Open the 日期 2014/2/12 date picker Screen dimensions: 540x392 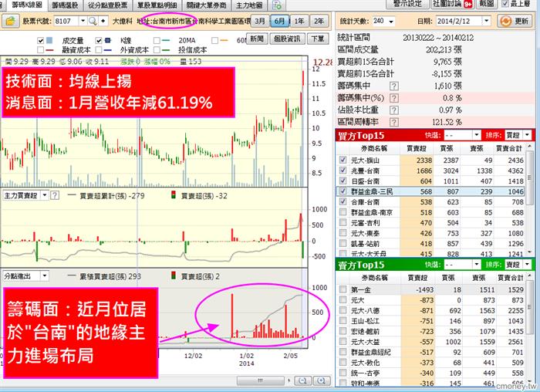(486, 21)
